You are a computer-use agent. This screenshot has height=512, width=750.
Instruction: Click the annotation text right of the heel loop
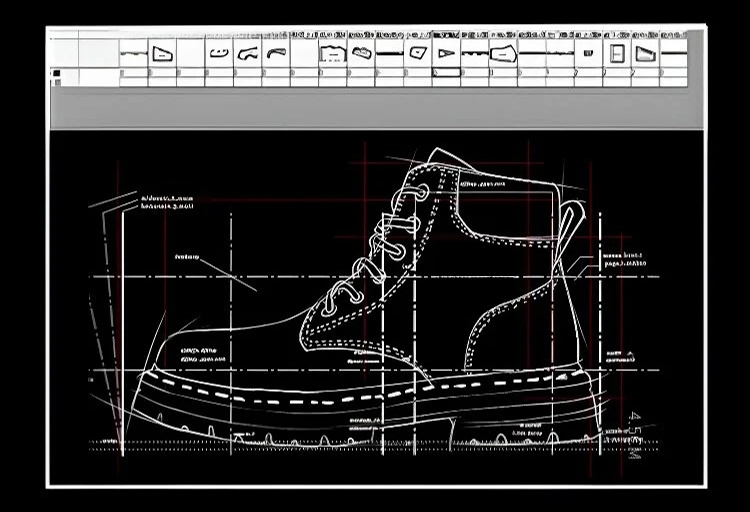pos(623,260)
